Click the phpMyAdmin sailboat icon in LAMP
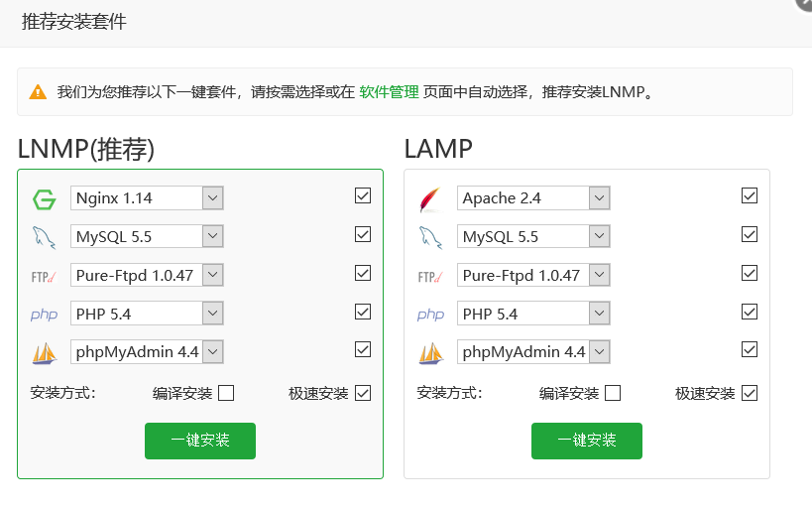812x510 pixels. (x=430, y=352)
